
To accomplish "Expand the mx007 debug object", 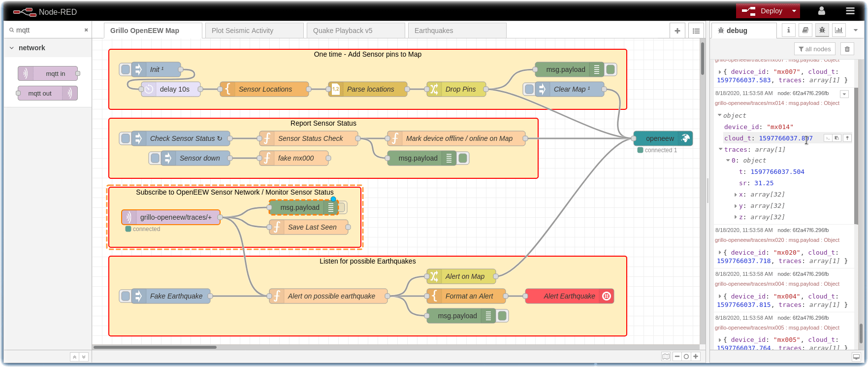I will [720, 72].
